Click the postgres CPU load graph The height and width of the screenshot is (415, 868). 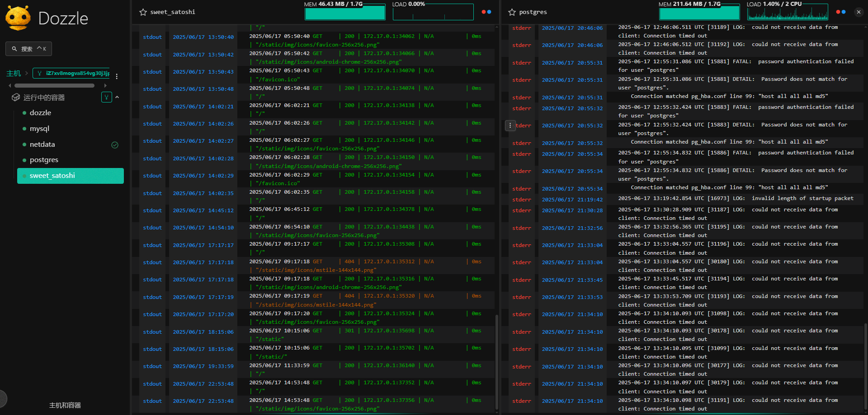pyautogui.click(x=787, y=13)
